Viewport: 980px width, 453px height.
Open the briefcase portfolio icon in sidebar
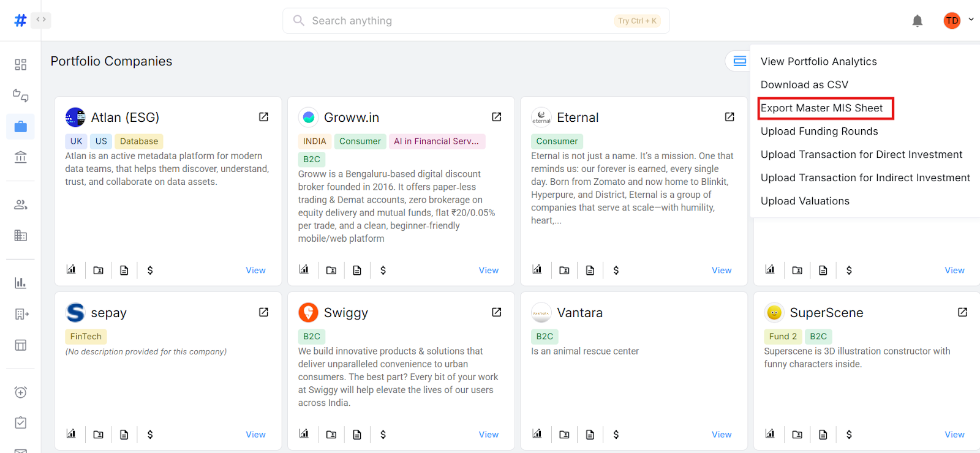click(x=20, y=127)
